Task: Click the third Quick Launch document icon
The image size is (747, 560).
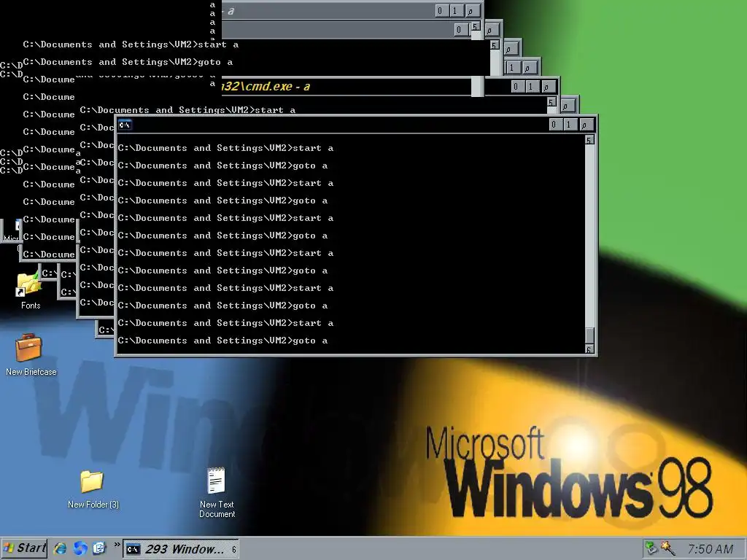Action: point(99,548)
